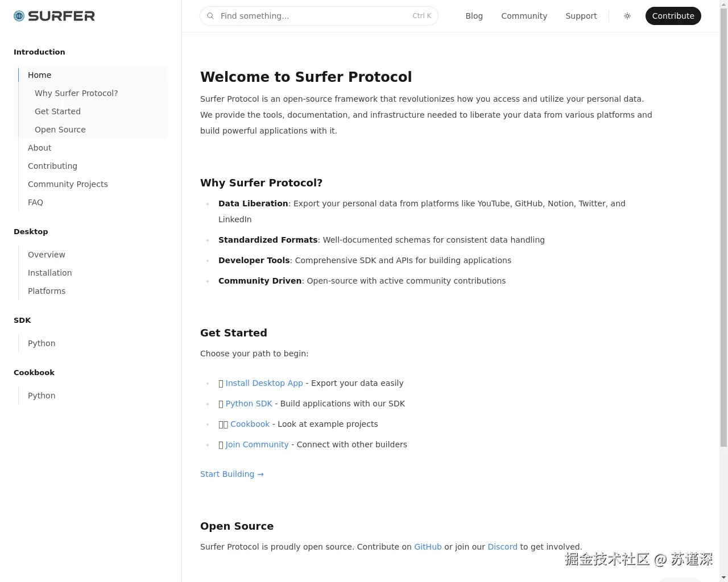
Task: Open Installation under Desktop
Action: pos(49,273)
